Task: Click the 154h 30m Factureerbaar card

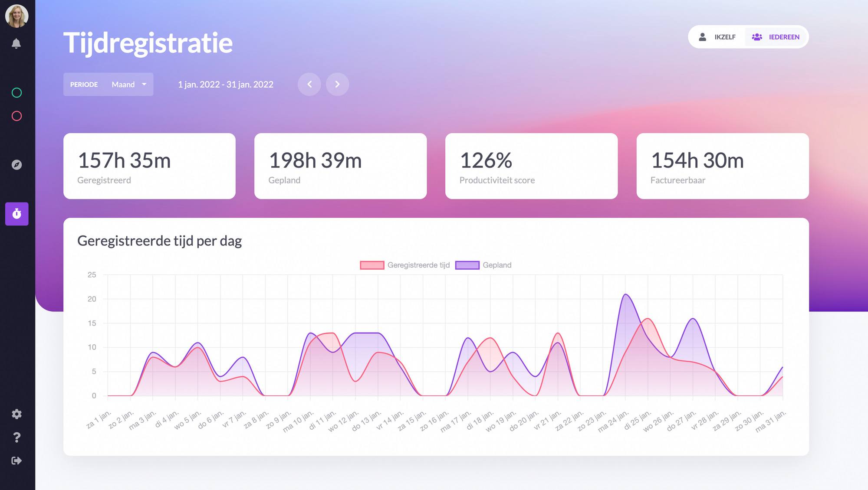Action: point(723,166)
